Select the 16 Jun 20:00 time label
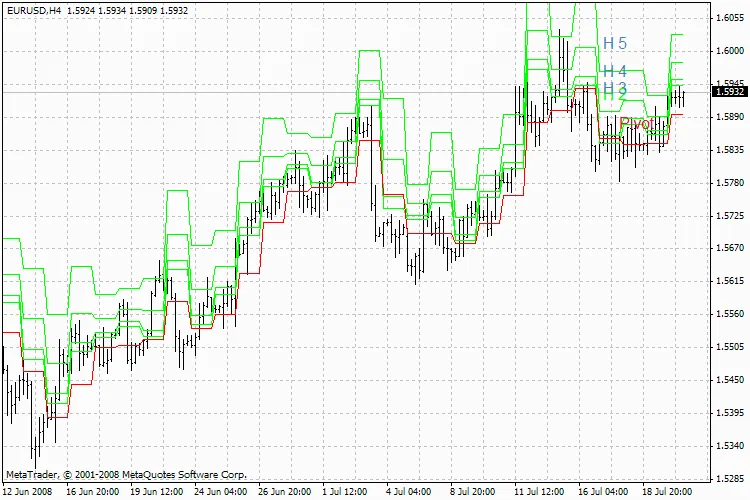Screen dimensions: 750x500 click(x=94, y=492)
